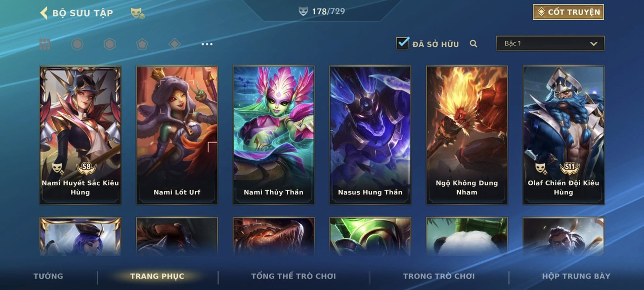Select the circle rarity filter icon
This screenshot has height=290, width=644.
(x=77, y=44)
